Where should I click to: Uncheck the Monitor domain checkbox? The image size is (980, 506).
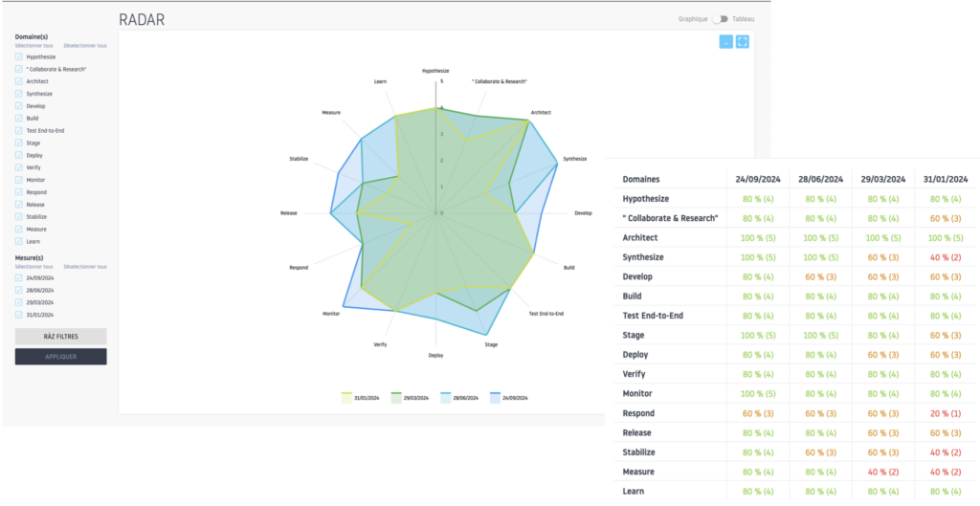(x=19, y=180)
